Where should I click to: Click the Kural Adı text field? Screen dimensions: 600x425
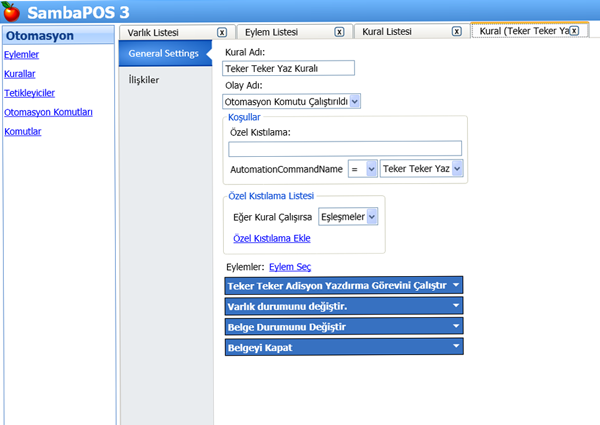click(290, 69)
